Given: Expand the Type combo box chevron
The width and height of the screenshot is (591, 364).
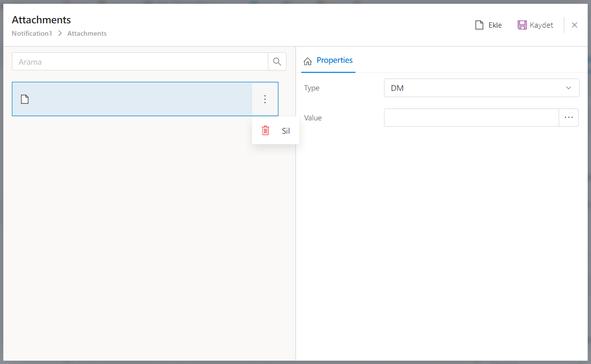Looking at the screenshot, I should 568,88.
